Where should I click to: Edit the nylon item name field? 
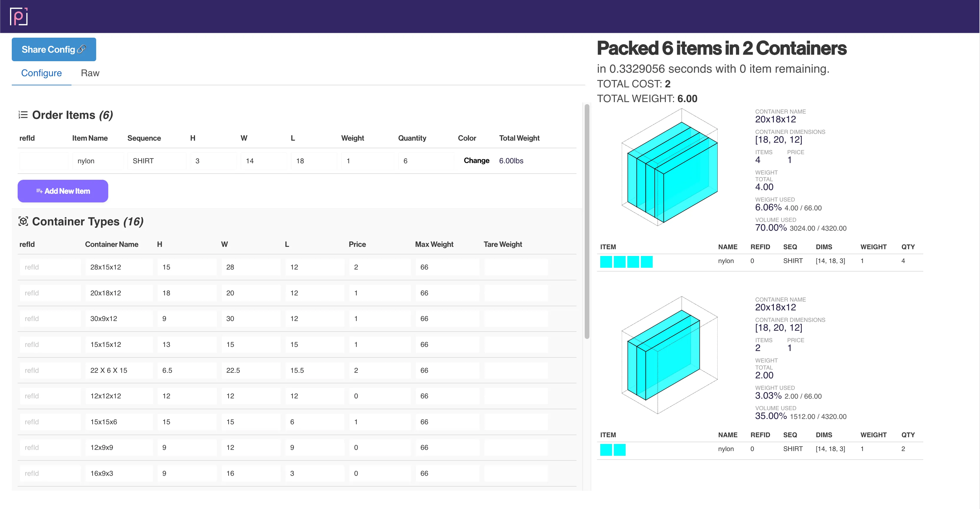tap(98, 161)
